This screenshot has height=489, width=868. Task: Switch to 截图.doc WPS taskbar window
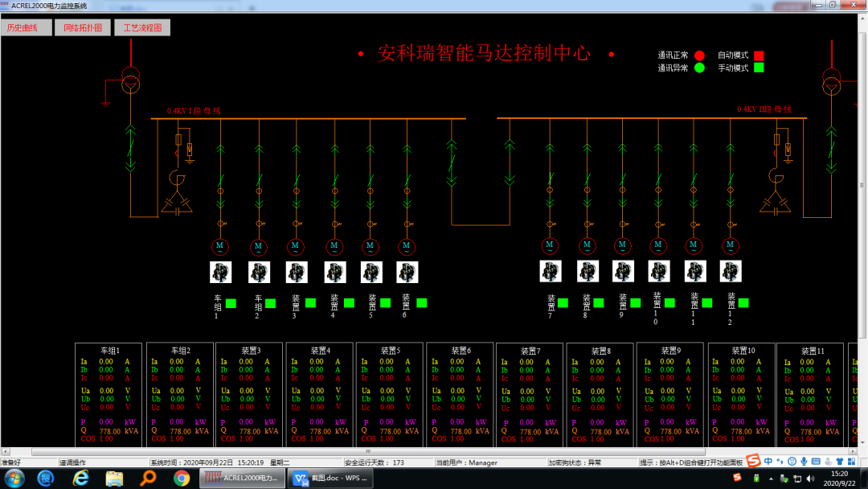[330, 478]
